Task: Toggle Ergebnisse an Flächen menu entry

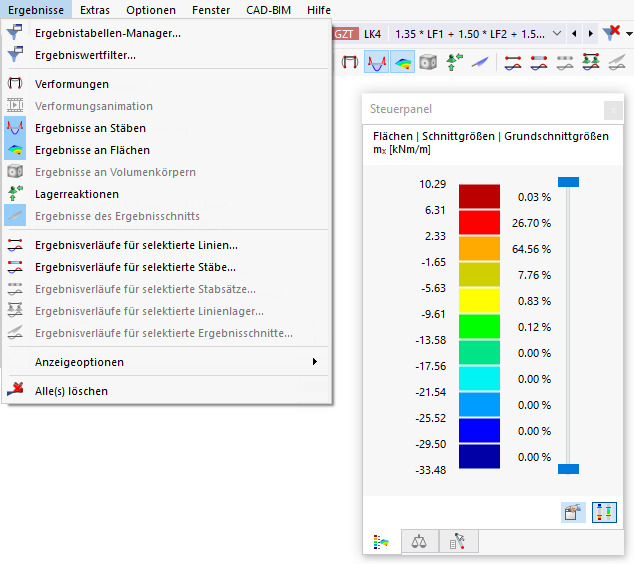Action: [x=167, y=150]
